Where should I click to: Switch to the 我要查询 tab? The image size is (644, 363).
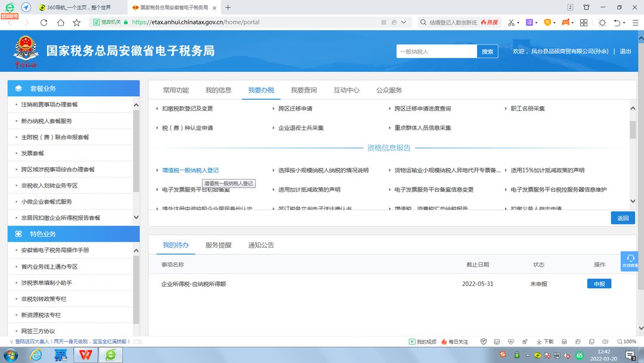[304, 90]
